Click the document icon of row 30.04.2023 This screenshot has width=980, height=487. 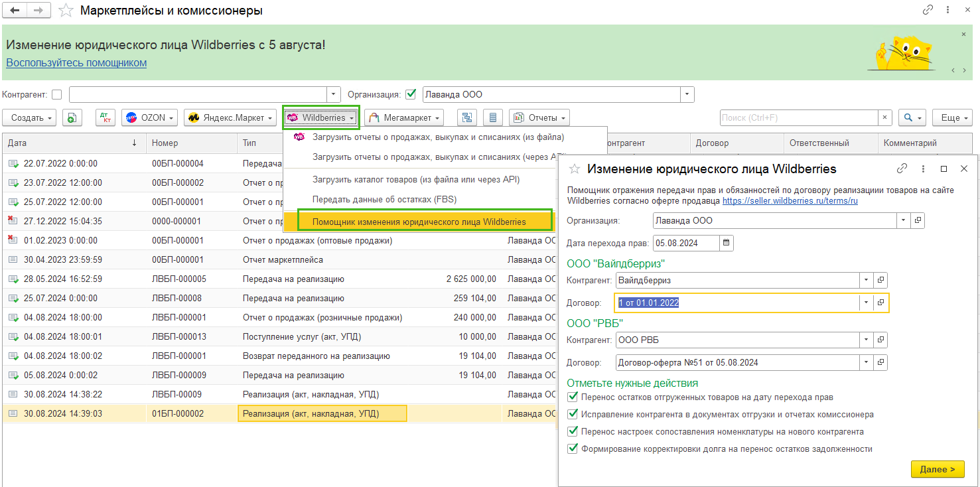pyautogui.click(x=13, y=259)
